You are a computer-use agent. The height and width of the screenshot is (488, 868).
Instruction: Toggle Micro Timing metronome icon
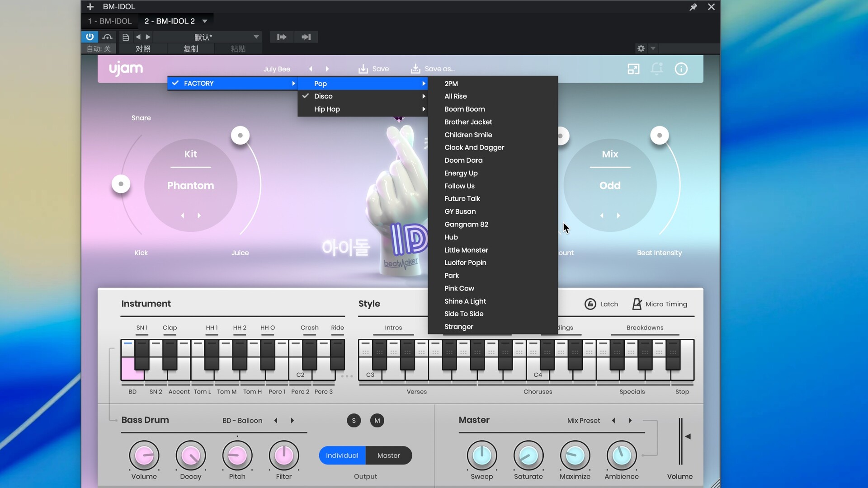(637, 304)
